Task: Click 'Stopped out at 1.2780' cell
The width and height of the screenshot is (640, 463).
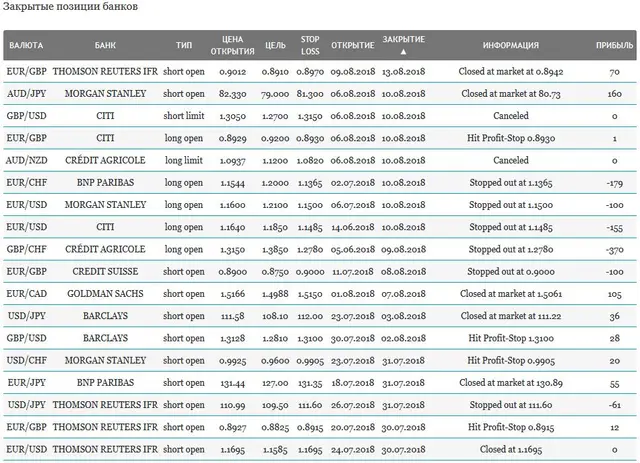Action: (511, 249)
